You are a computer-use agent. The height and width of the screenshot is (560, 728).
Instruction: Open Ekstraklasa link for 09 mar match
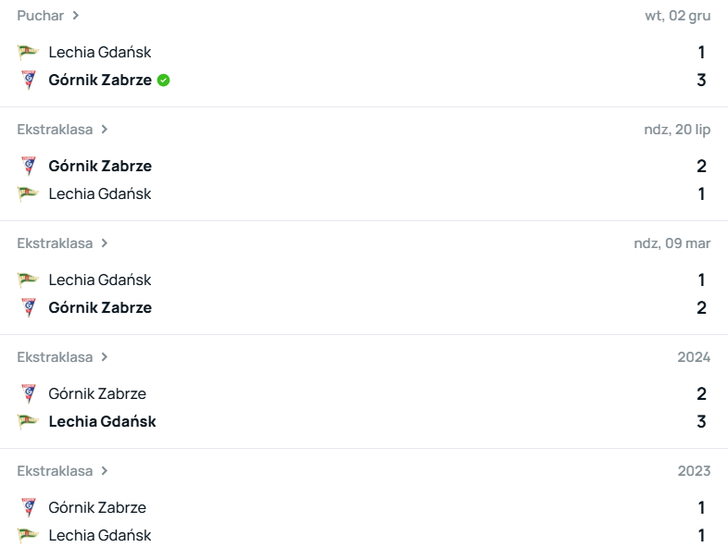click(55, 243)
